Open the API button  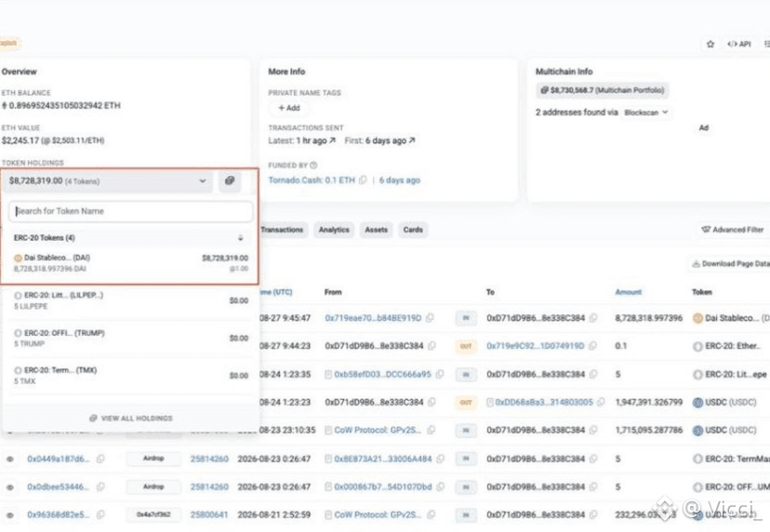739,45
